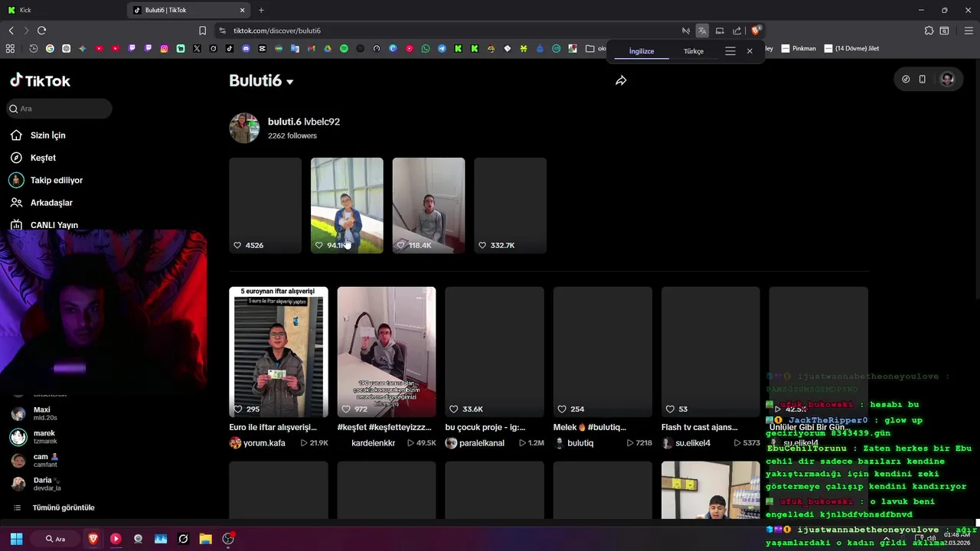Open the Instagram bookmark icon
Screen dimensions: 980x551
(x=164, y=48)
